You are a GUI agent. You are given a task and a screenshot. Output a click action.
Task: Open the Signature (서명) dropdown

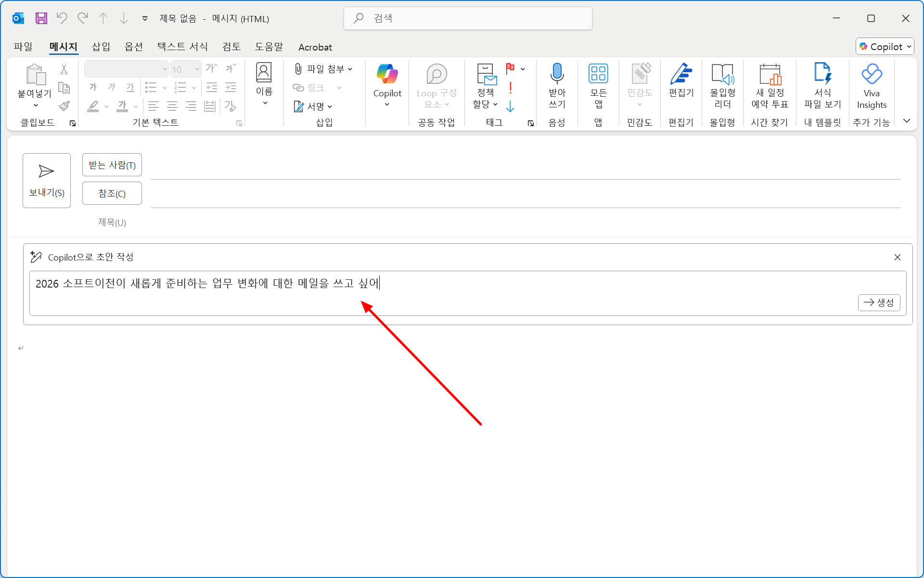[330, 106]
